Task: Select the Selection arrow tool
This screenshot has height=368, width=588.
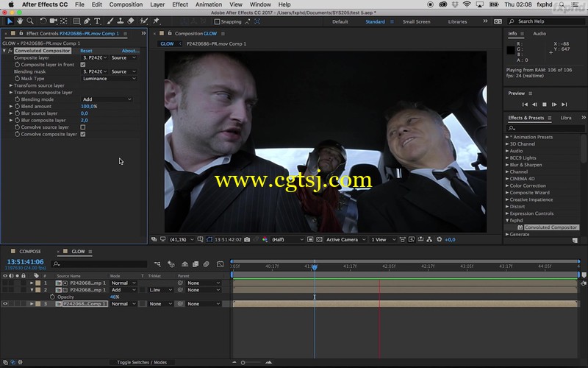Action: (10, 21)
